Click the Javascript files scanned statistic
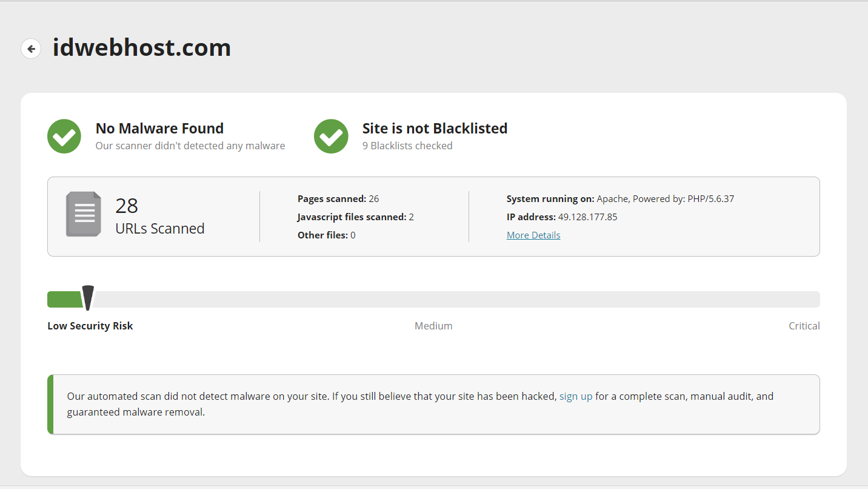Viewport: 868px width, 489px height. (355, 217)
